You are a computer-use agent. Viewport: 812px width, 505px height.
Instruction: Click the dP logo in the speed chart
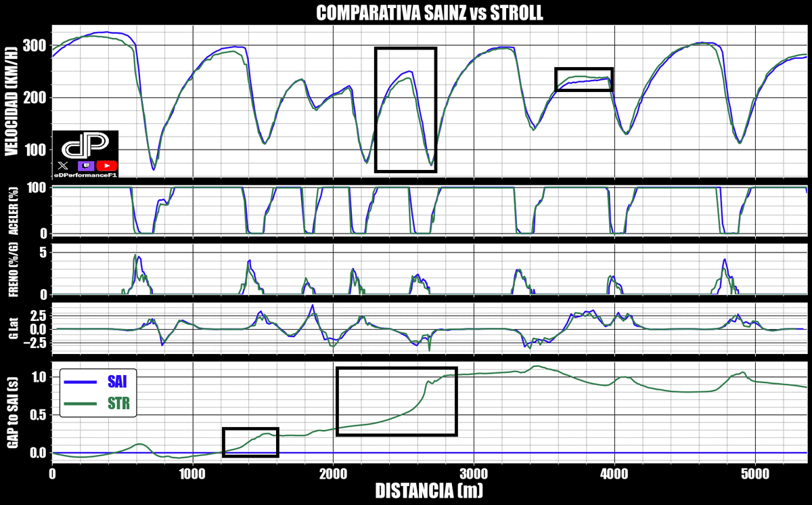85,146
